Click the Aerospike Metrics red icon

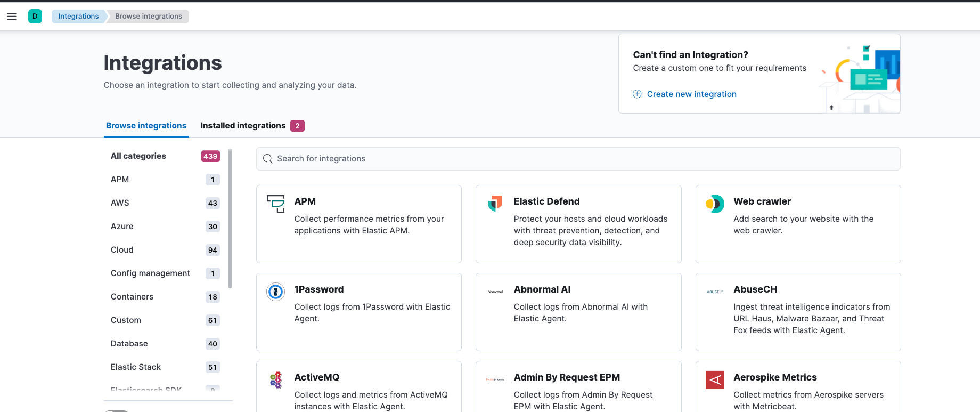715,380
